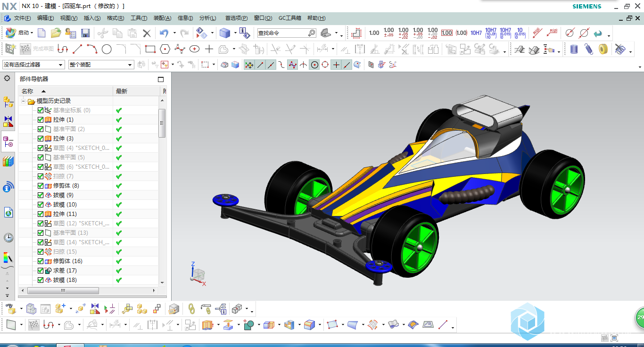
Task: Click the 最新 column header
Action: click(x=137, y=91)
